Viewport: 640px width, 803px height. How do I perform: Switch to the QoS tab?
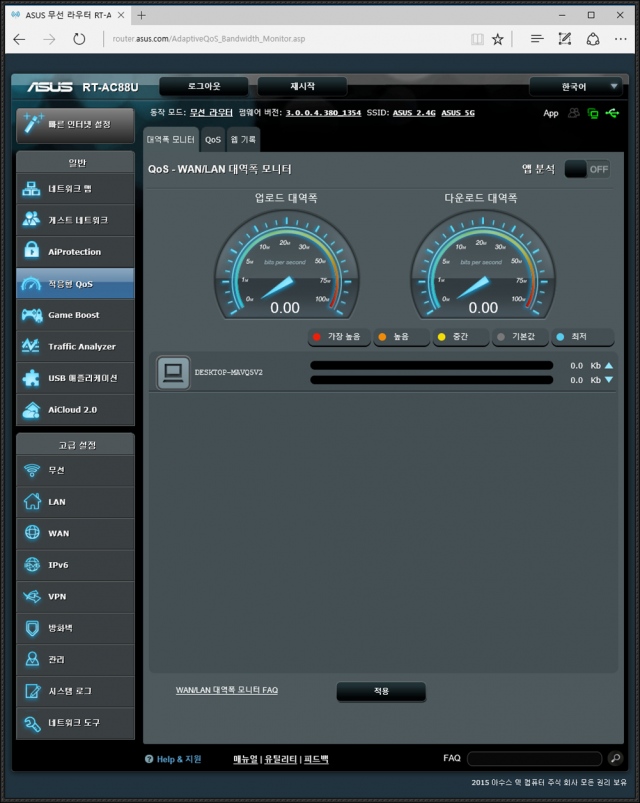coord(212,139)
